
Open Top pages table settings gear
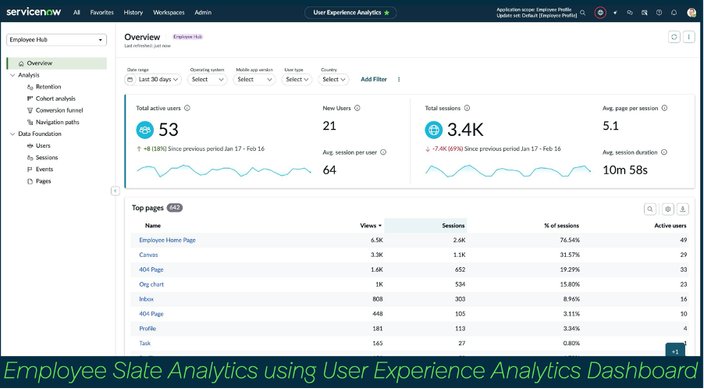coord(668,209)
